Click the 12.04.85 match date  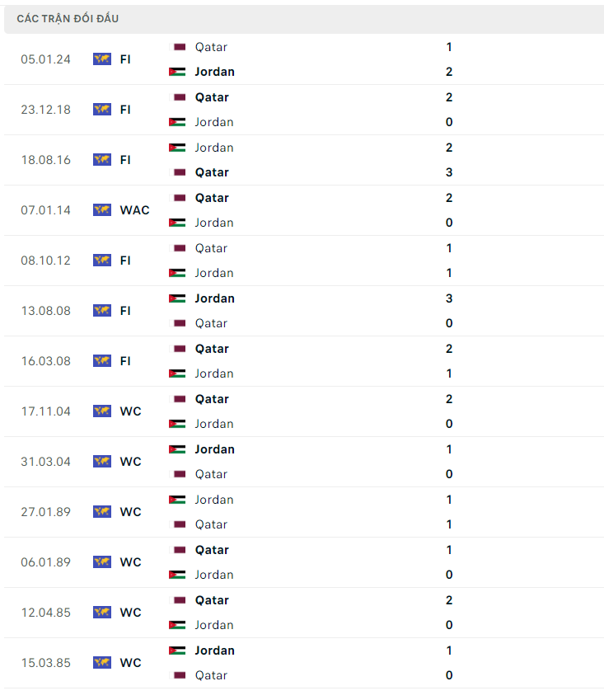46,613
